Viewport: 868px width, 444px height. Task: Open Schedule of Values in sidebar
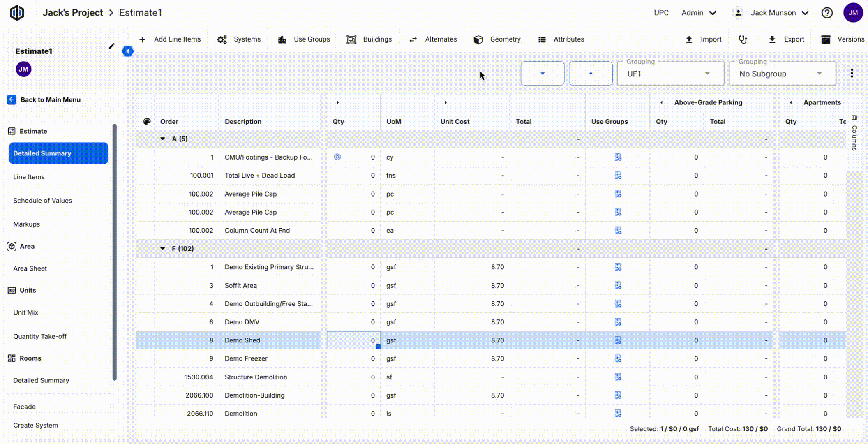(x=42, y=201)
